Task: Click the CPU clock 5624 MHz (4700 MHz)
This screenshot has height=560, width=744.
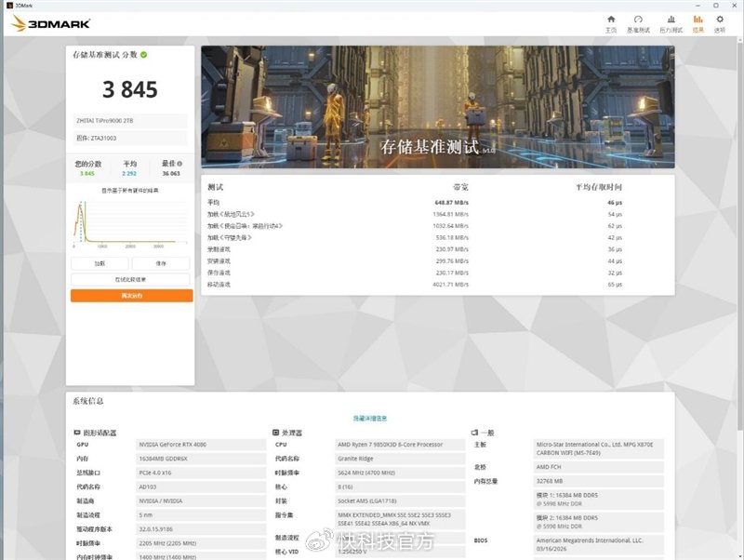Action: point(400,473)
